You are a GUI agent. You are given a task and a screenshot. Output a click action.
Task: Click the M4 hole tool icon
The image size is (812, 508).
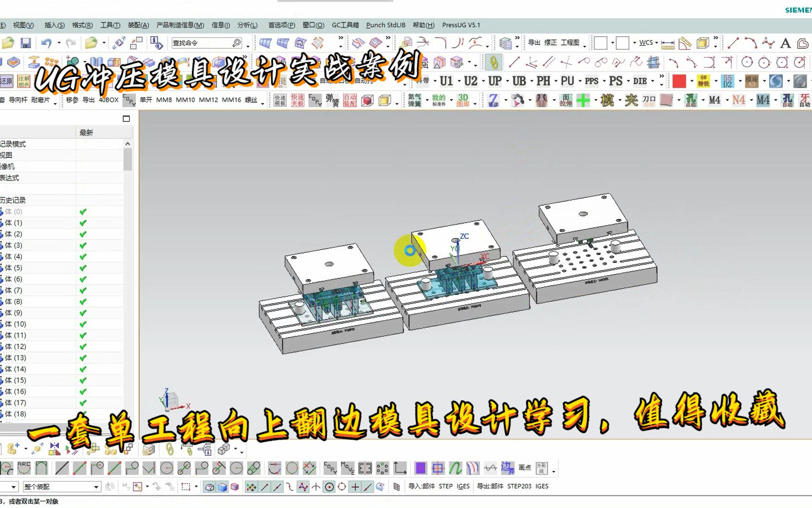pyautogui.click(x=715, y=100)
